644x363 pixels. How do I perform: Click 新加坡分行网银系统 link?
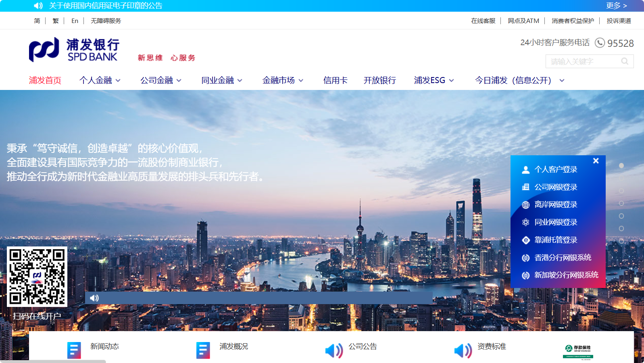pos(566,275)
